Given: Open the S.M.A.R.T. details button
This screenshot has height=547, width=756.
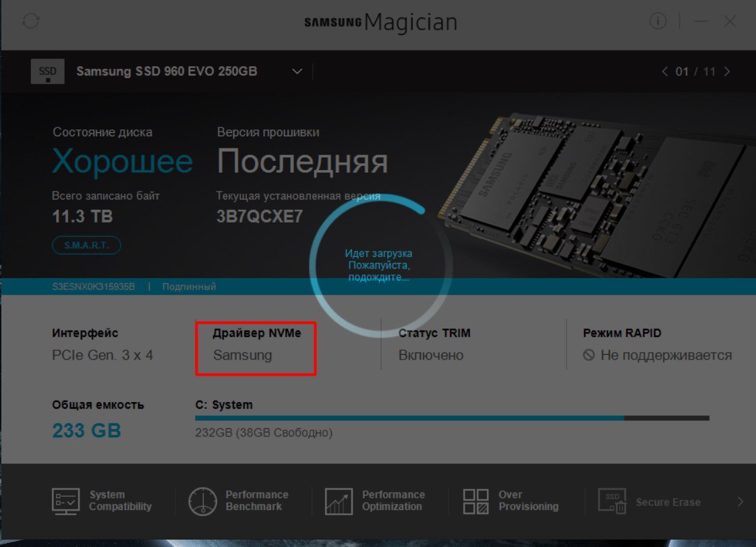Looking at the screenshot, I should (x=86, y=245).
